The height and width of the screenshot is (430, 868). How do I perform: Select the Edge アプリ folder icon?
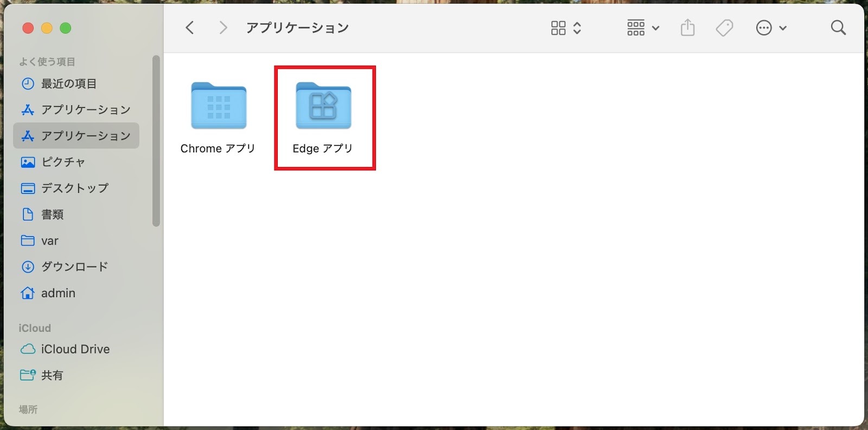click(x=323, y=106)
